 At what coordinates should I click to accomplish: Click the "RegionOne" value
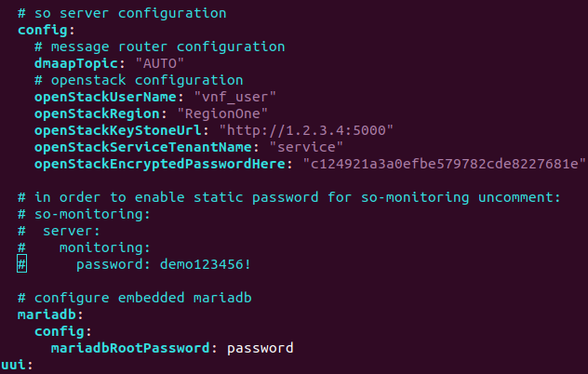[222, 114]
